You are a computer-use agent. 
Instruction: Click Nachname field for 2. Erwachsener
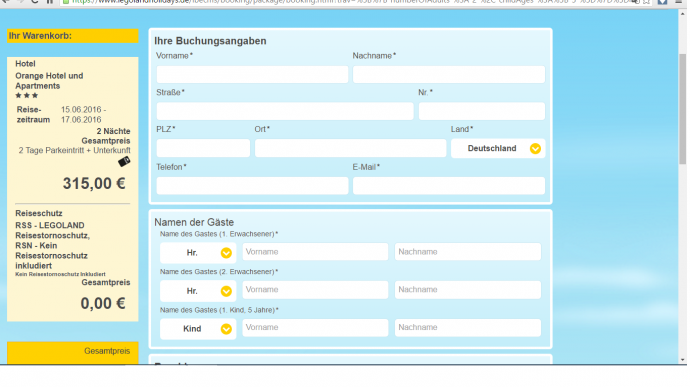pos(468,290)
